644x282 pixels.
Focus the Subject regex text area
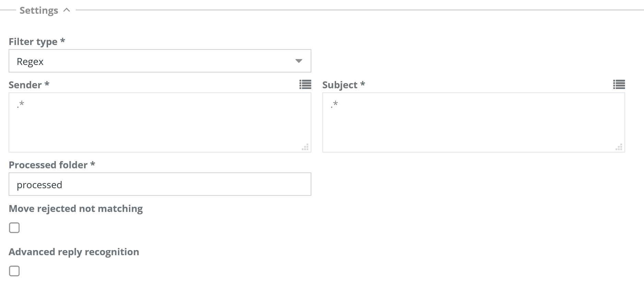point(473,122)
